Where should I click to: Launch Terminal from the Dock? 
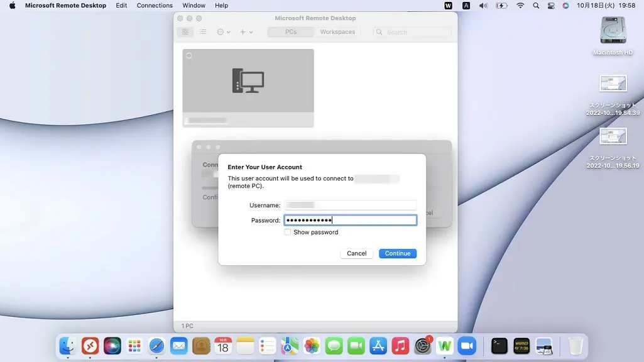(x=499, y=345)
